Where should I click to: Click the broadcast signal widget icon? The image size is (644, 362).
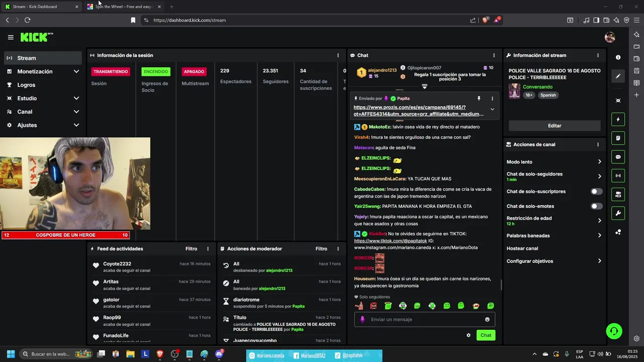pos(618,175)
